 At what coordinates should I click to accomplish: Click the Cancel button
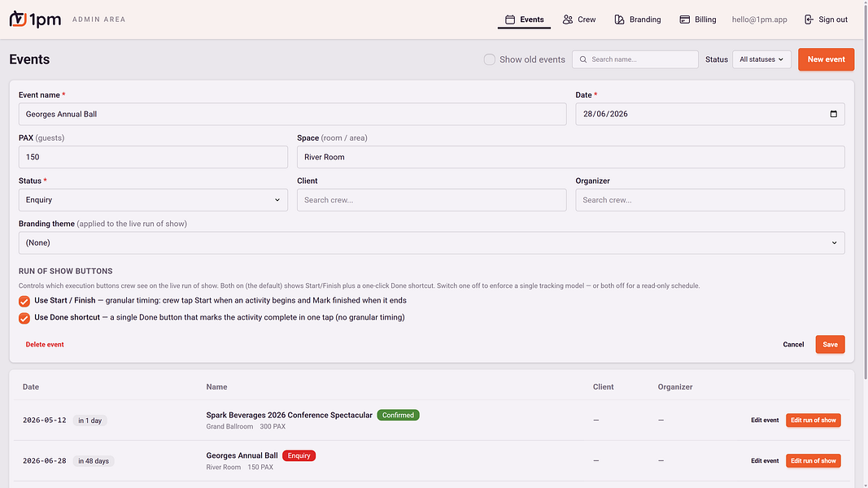[793, 344]
